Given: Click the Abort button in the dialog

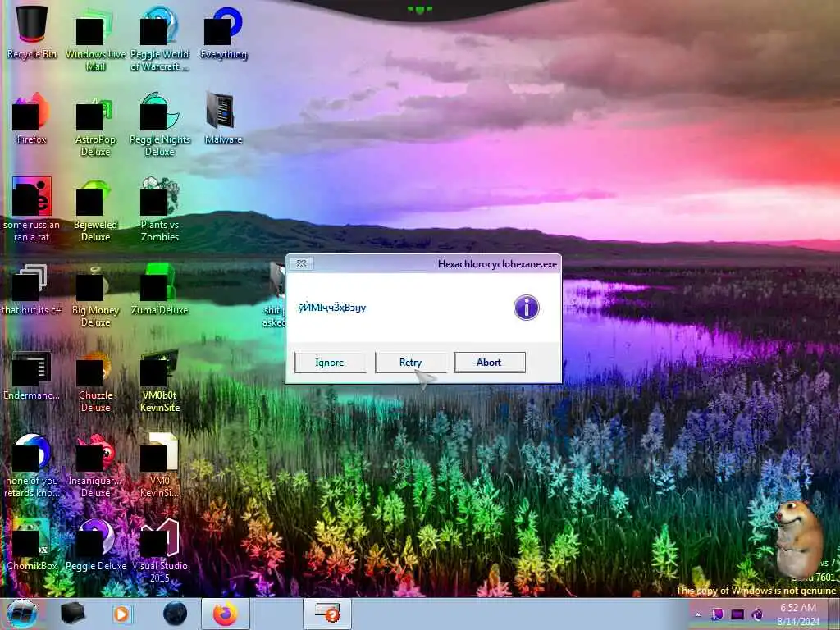Looking at the screenshot, I should [489, 363].
